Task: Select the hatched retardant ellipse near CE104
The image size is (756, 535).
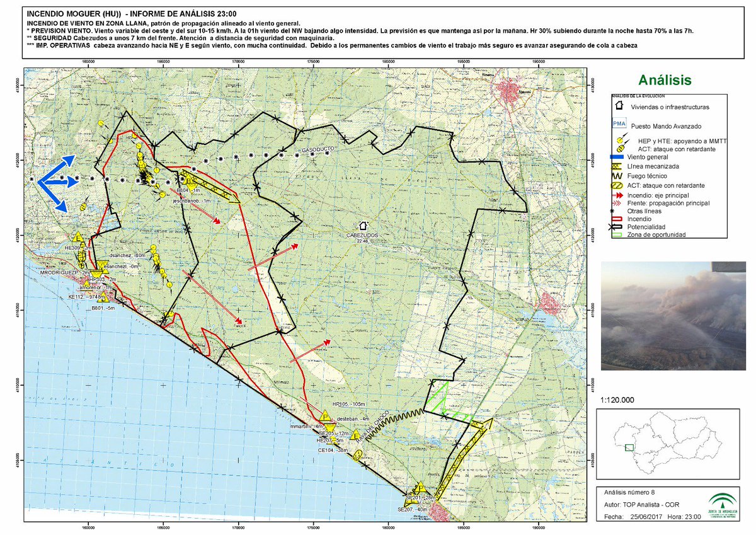Action: coord(358,455)
